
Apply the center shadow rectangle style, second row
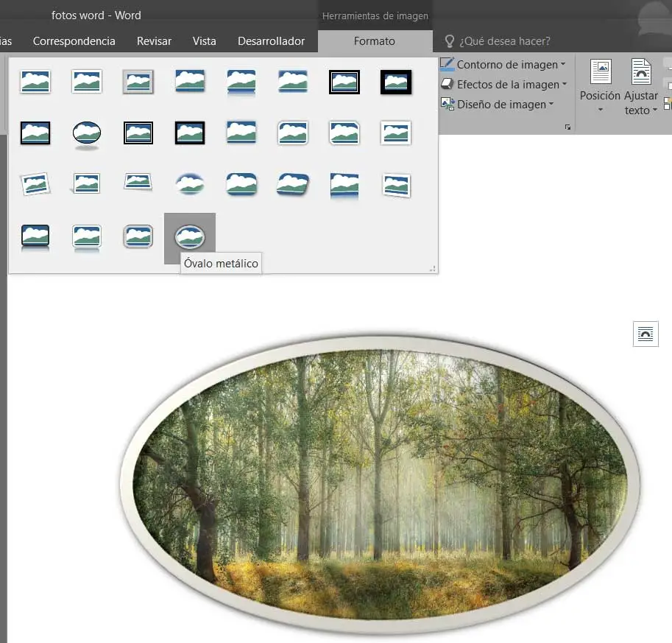[x=241, y=133]
